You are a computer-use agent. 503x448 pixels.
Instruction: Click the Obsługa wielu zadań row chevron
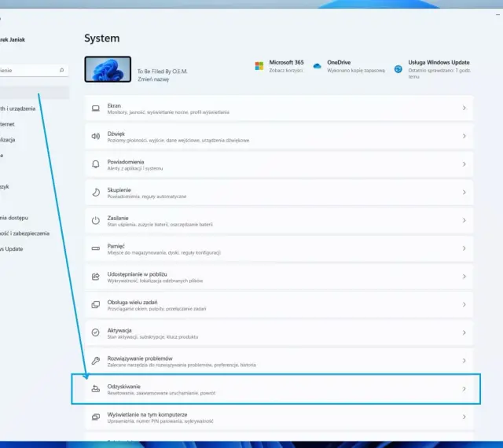click(x=464, y=304)
